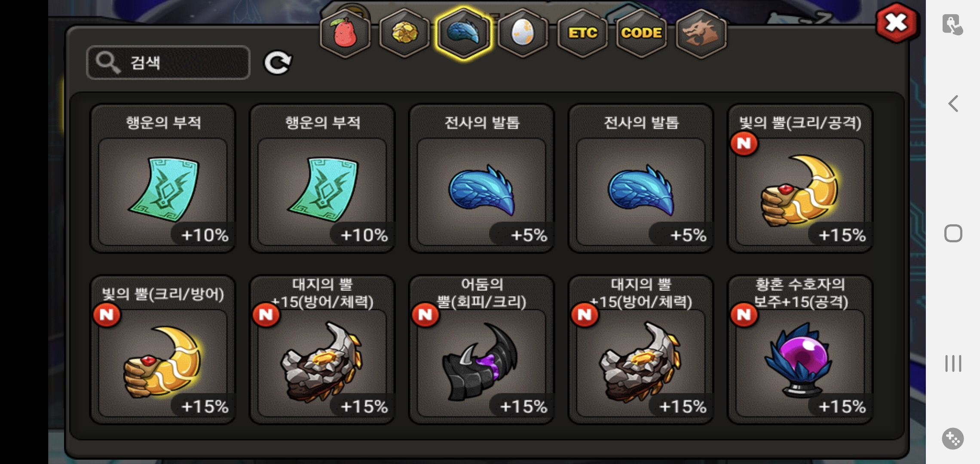The width and height of the screenshot is (980, 464).
Task: Pick the first 전사의 발톱 +5% item
Action: tap(481, 178)
